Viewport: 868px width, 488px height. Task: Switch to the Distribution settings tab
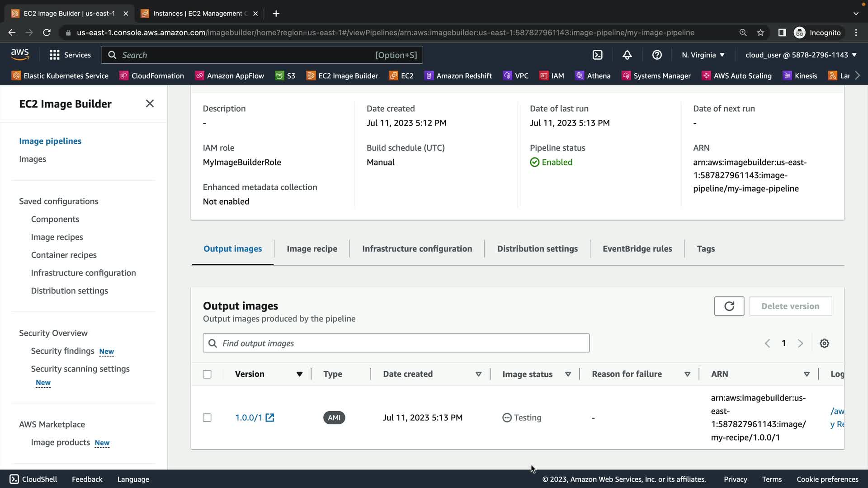click(537, 249)
